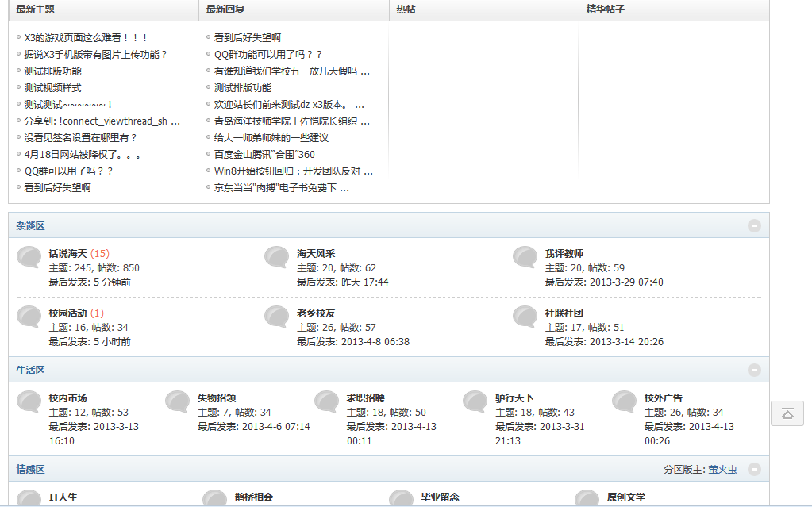Viewport: 812px width, 507px height.
Task: Click the 老乡校友 forum bubble icon
Action: [x=276, y=317]
